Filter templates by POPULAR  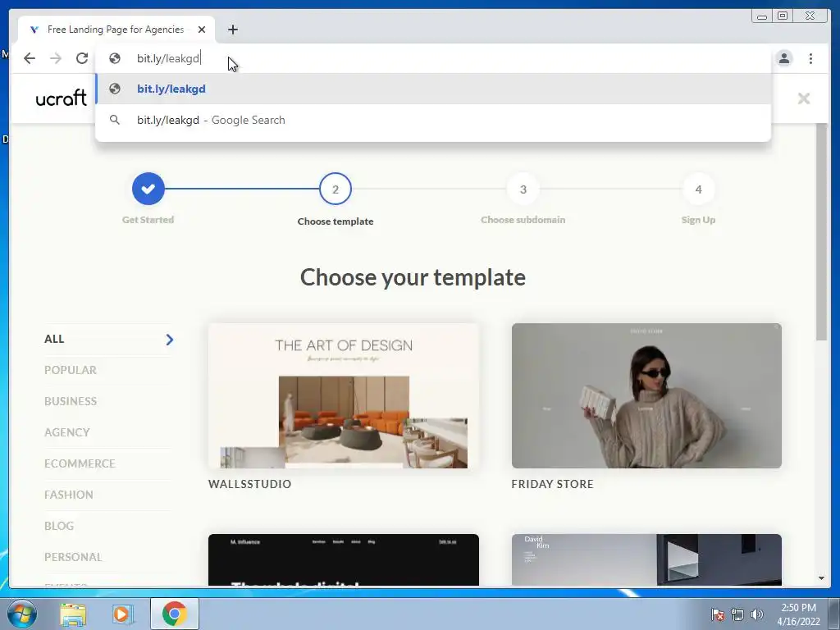(71, 370)
